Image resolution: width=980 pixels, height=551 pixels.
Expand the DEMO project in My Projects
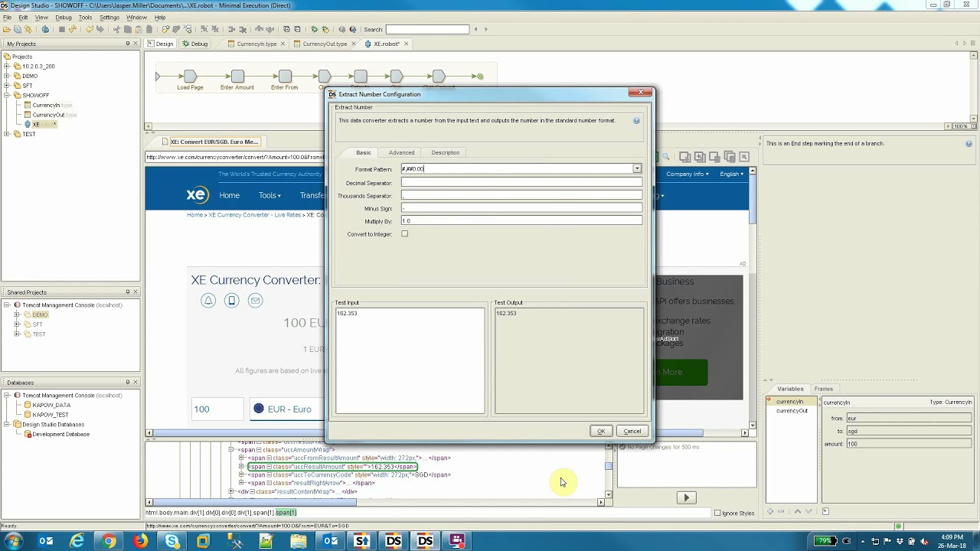7,76
